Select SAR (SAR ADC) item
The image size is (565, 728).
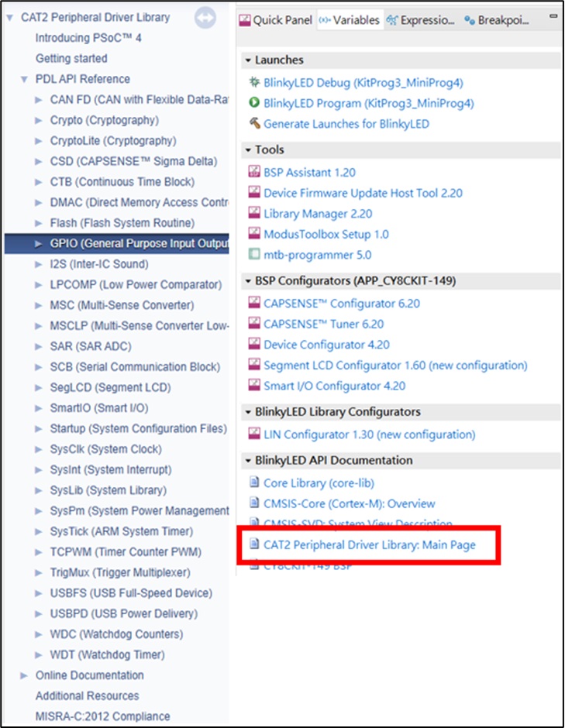[x=91, y=346]
